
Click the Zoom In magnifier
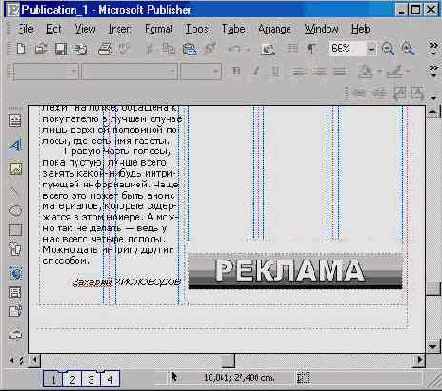tap(407, 49)
